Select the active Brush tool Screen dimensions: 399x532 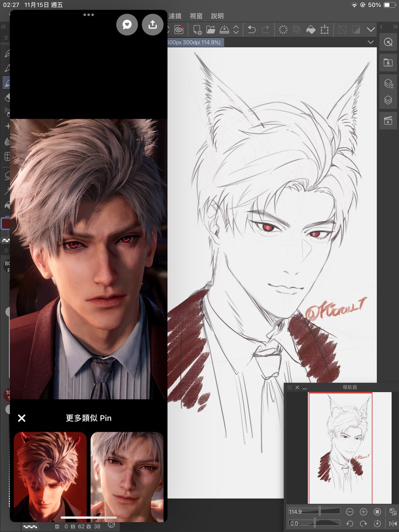[6, 82]
